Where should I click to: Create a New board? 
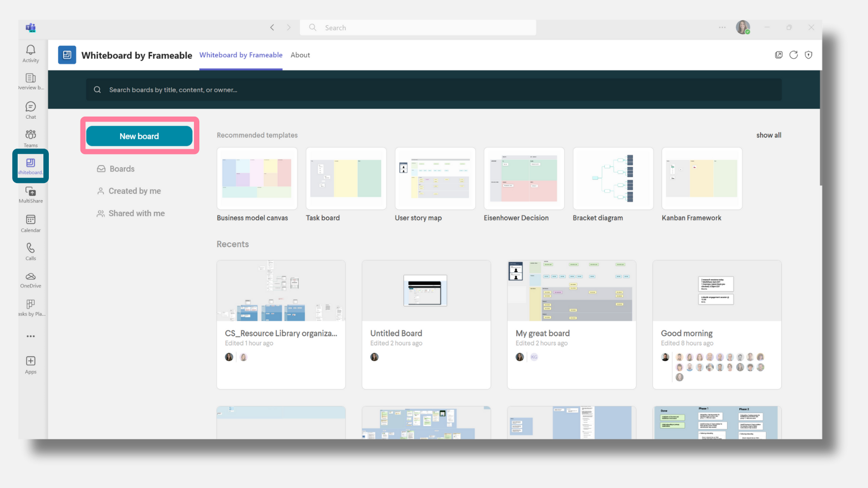coord(139,136)
